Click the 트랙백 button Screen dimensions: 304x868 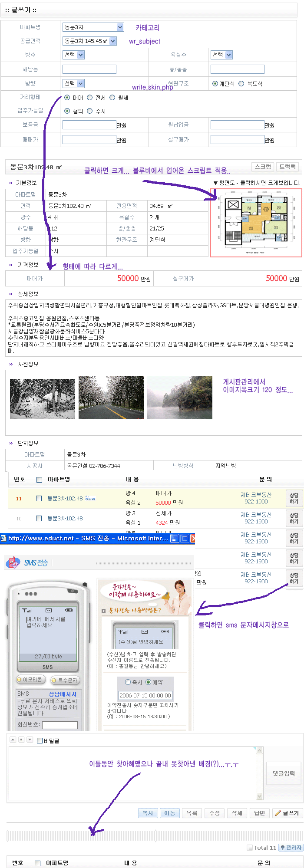tap(287, 167)
